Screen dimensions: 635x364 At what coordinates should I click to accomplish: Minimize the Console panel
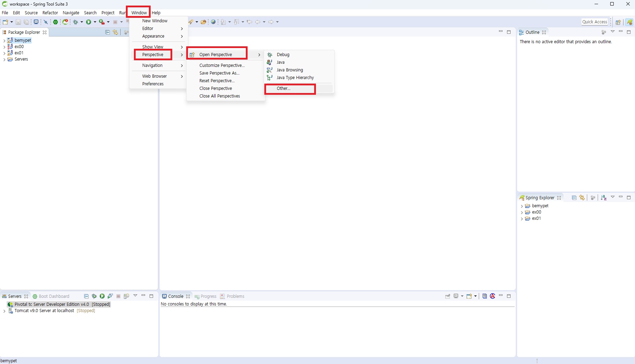pyautogui.click(x=501, y=296)
